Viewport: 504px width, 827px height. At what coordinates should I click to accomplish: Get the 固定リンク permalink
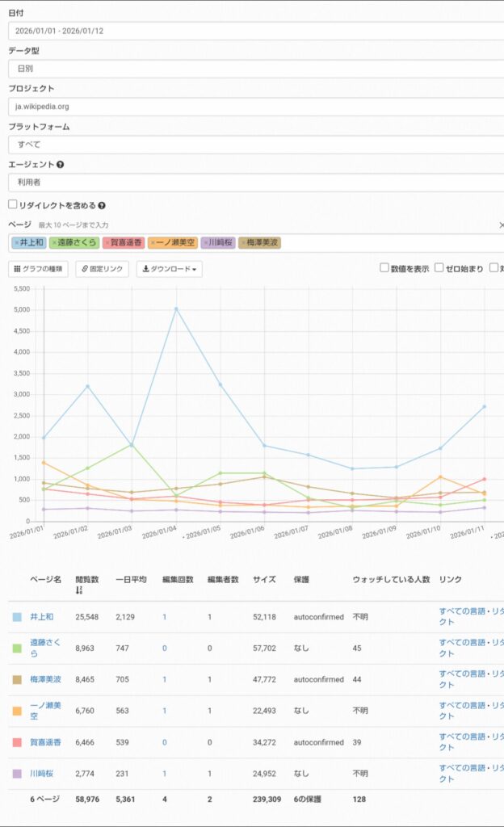[x=103, y=269]
